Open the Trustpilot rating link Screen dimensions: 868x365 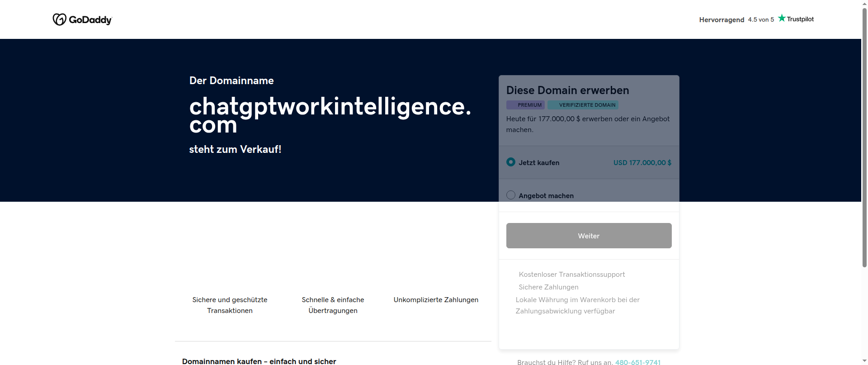756,19
